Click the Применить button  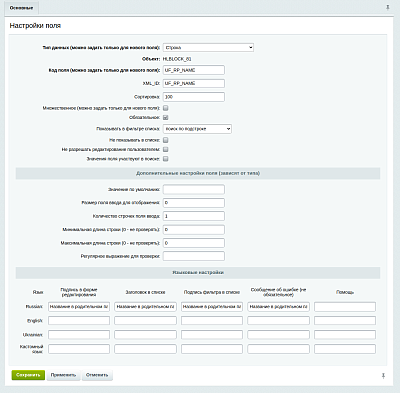click(x=63, y=375)
